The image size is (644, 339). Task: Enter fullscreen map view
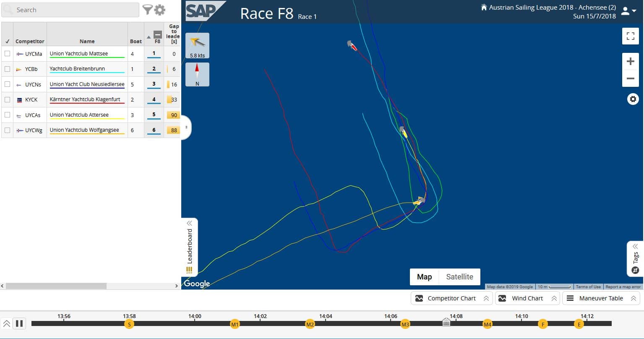tap(630, 36)
